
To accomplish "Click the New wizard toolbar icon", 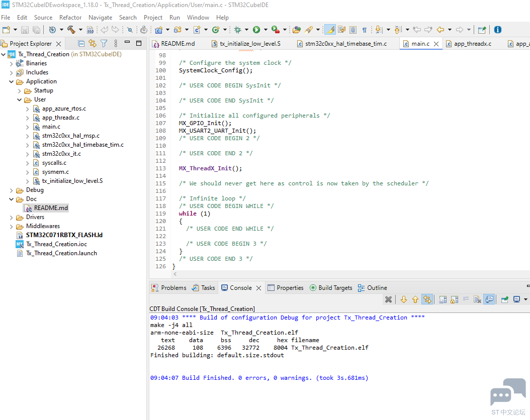I will click(6, 30).
